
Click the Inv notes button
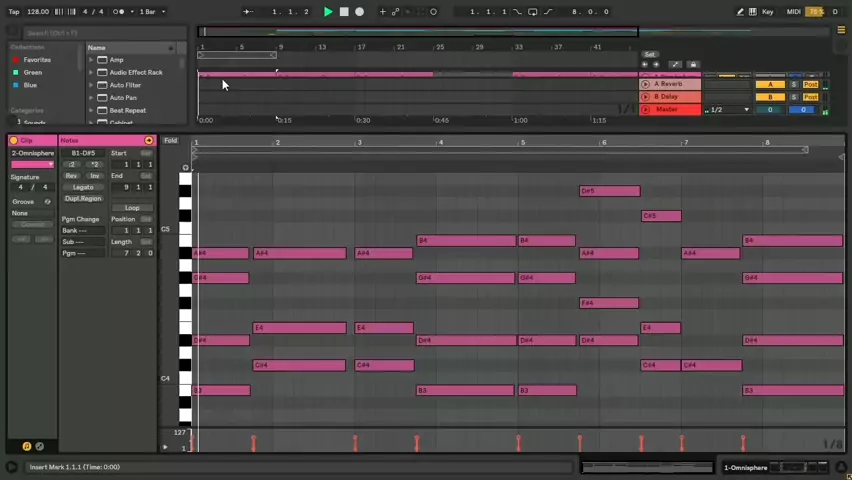click(x=95, y=176)
